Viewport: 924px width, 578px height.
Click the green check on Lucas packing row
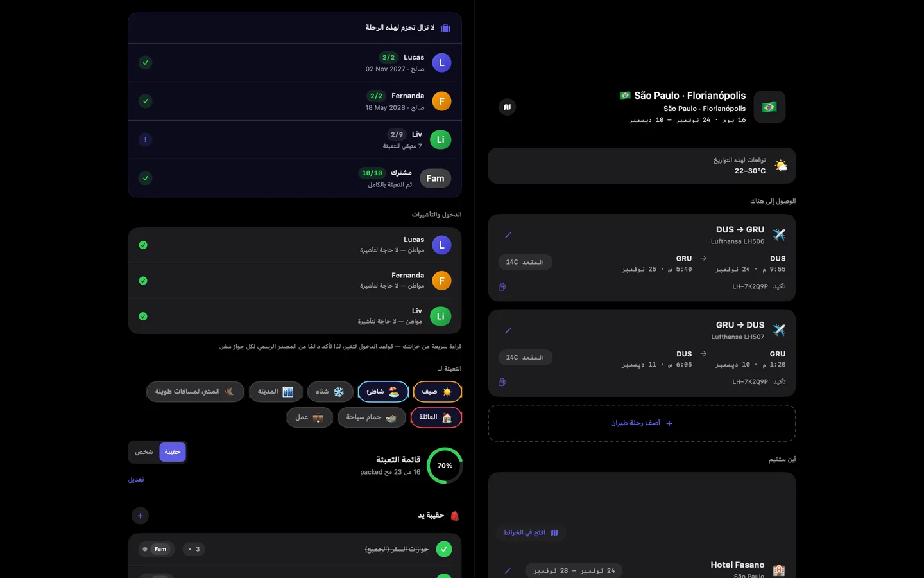click(x=146, y=62)
